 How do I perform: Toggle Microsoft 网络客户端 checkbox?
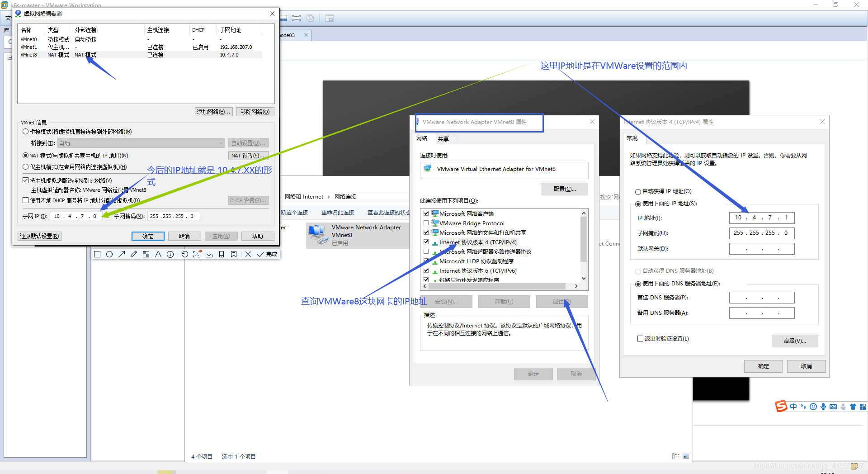pyautogui.click(x=426, y=213)
